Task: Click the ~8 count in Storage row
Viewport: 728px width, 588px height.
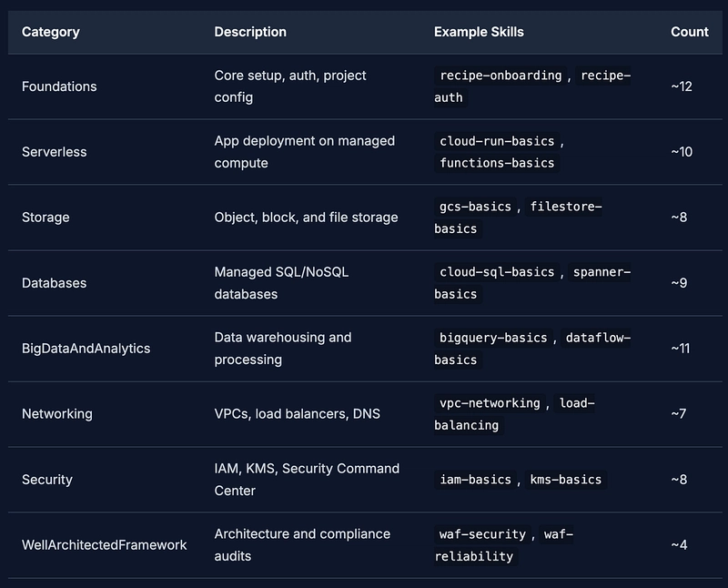Action: pyautogui.click(x=679, y=218)
